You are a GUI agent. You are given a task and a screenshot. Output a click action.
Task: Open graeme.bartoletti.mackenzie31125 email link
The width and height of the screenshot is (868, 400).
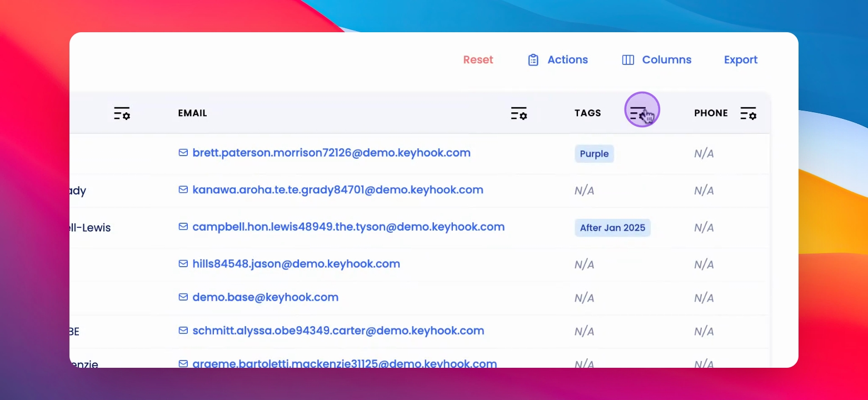(345, 363)
